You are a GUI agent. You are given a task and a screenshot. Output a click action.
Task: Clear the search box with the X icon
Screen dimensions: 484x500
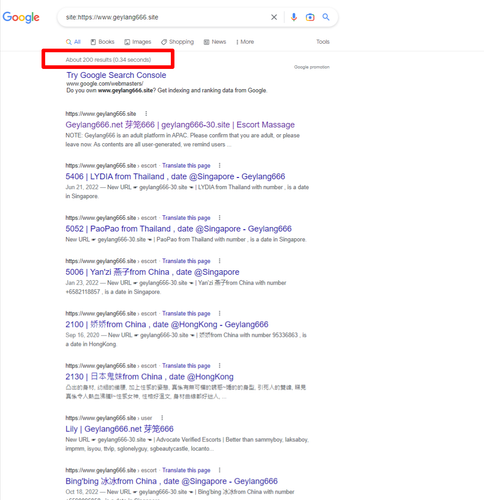(274, 17)
